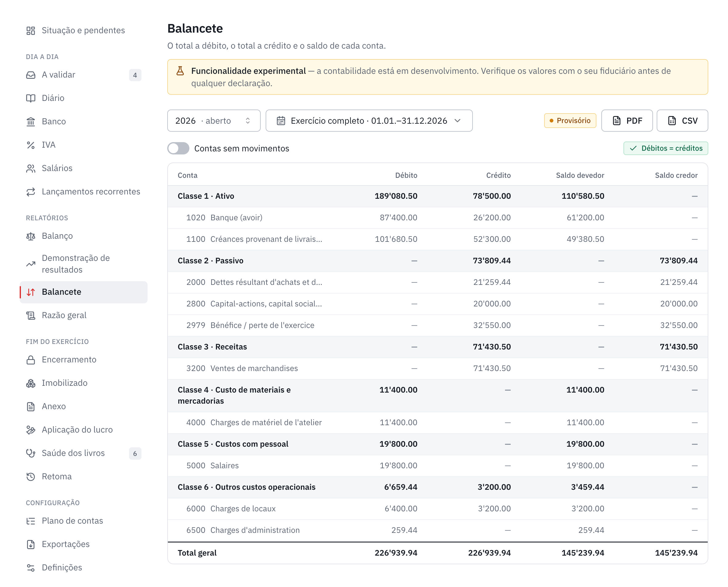Click the Saúde dos livros stethoscope icon
The width and height of the screenshot is (728, 587).
coord(31,453)
